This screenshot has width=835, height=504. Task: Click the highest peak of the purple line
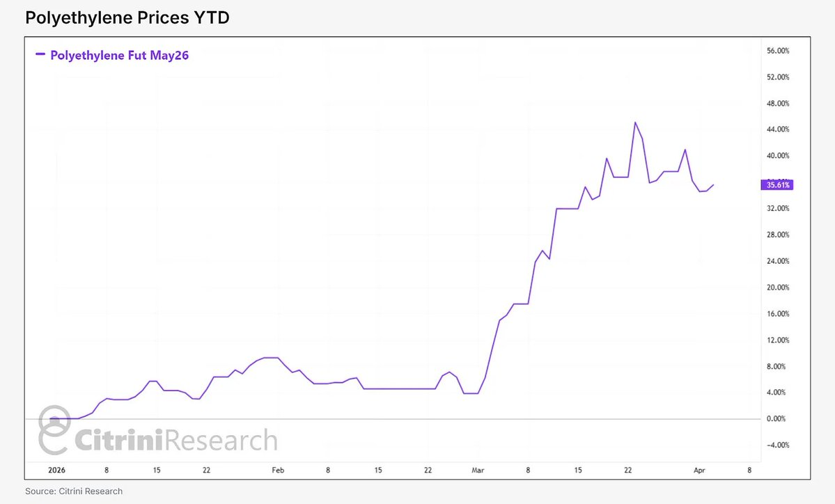coord(634,123)
